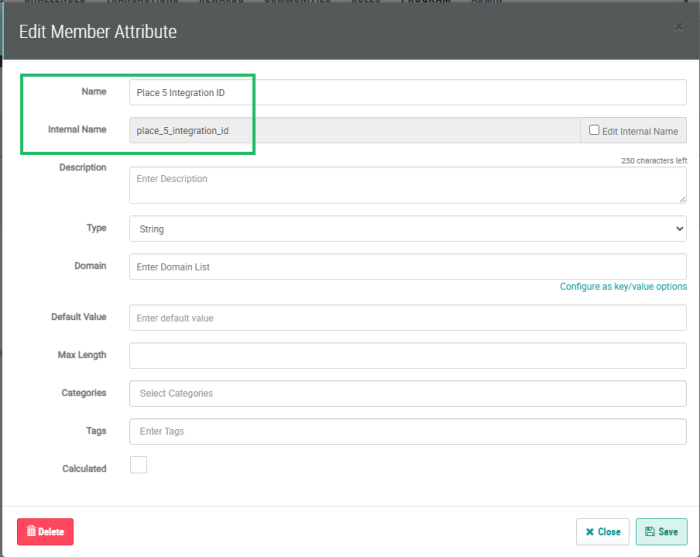
Task: Open Configure as key/value options link
Action: tap(623, 287)
